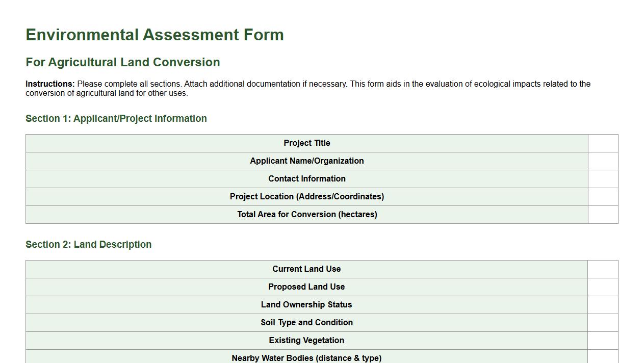Click the Soil Type and Condition row label

click(x=306, y=322)
